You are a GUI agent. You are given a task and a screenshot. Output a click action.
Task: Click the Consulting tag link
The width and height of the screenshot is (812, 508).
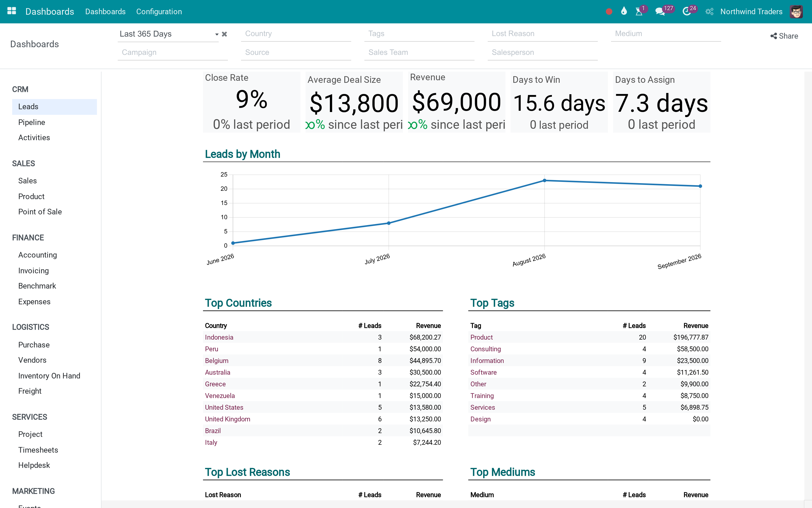click(x=485, y=349)
